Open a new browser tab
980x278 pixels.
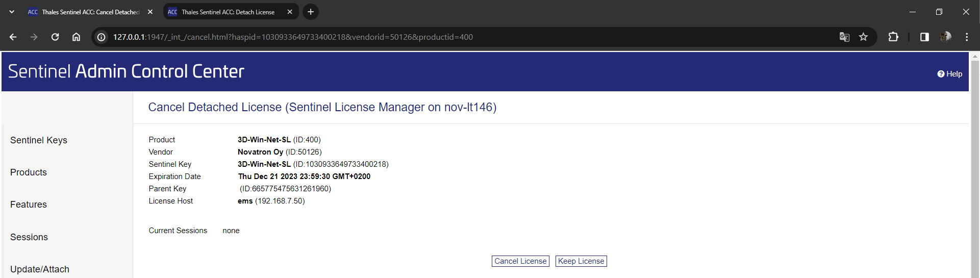pos(311,12)
